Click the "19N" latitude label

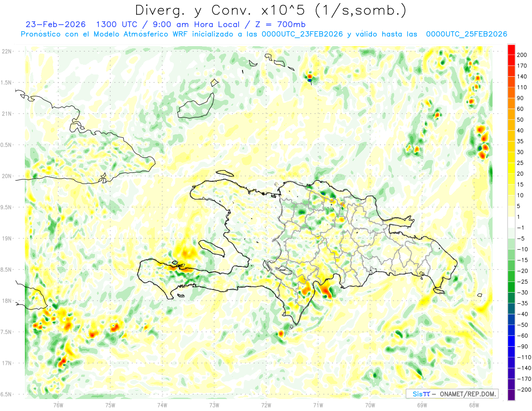click(7, 239)
